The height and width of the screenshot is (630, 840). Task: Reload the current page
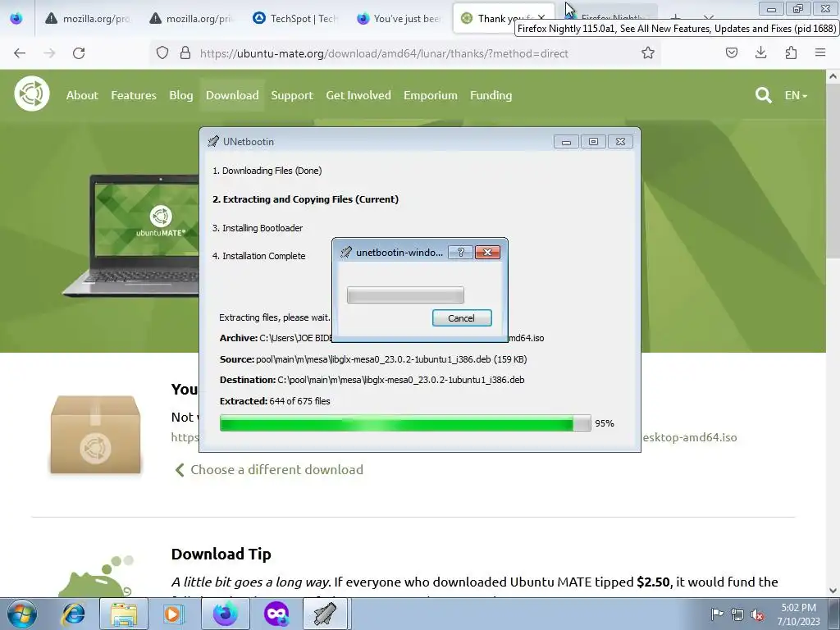pyautogui.click(x=79, y=53)
